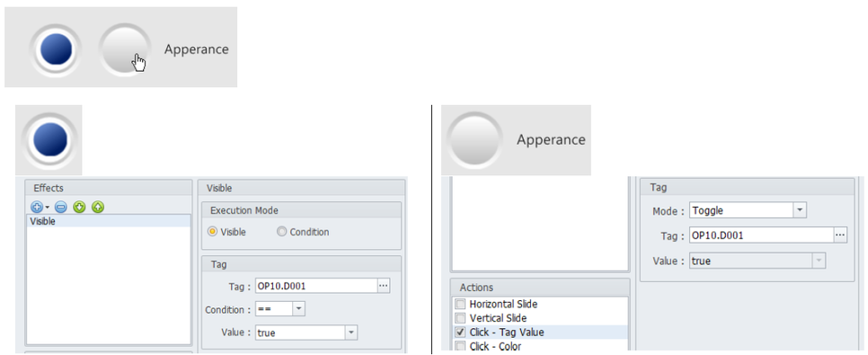This screenshot has height=355, width=868.
Task: Open tag browser beside Toggle Tag field
Action: [x=840, y=235]
